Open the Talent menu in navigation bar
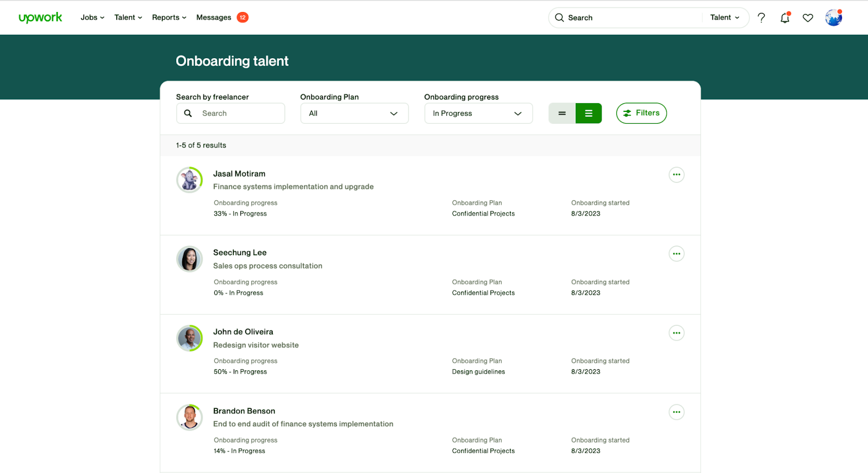Screen dimensions: 868x473 click(128, 17)
